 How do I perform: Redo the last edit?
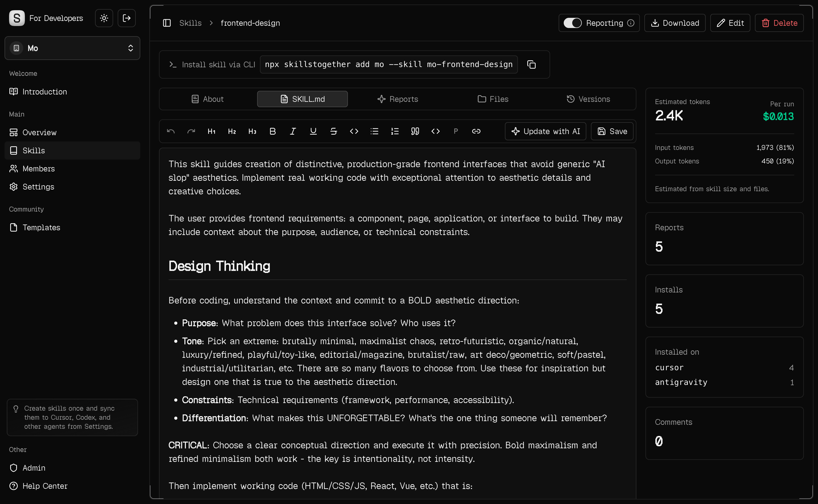tap(191, 131)
